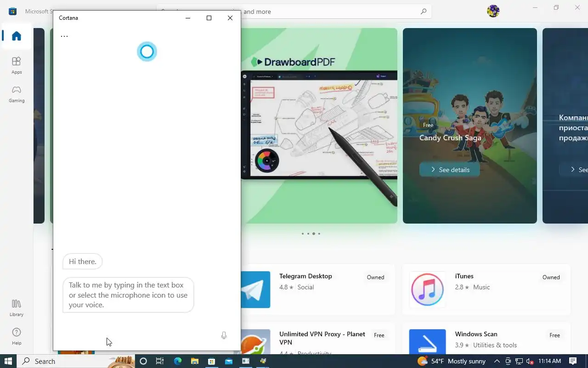
Task: Open the user profile avatar in Store
Action: click(493, 11)
